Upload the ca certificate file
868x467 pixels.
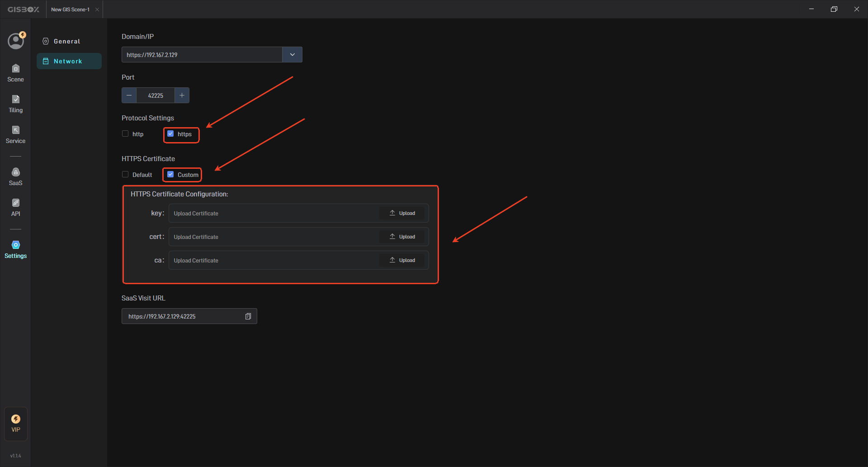pyautogui.click(x=402, y=260)
